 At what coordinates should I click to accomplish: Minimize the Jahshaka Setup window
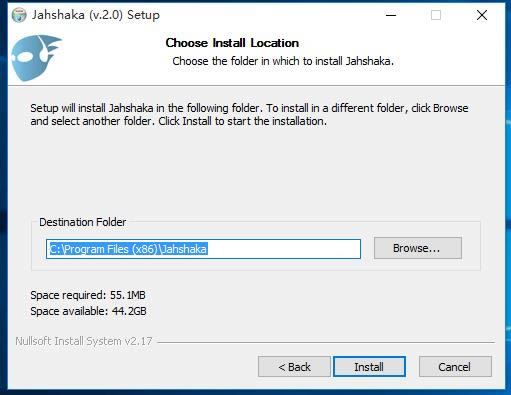pos(391,15)
